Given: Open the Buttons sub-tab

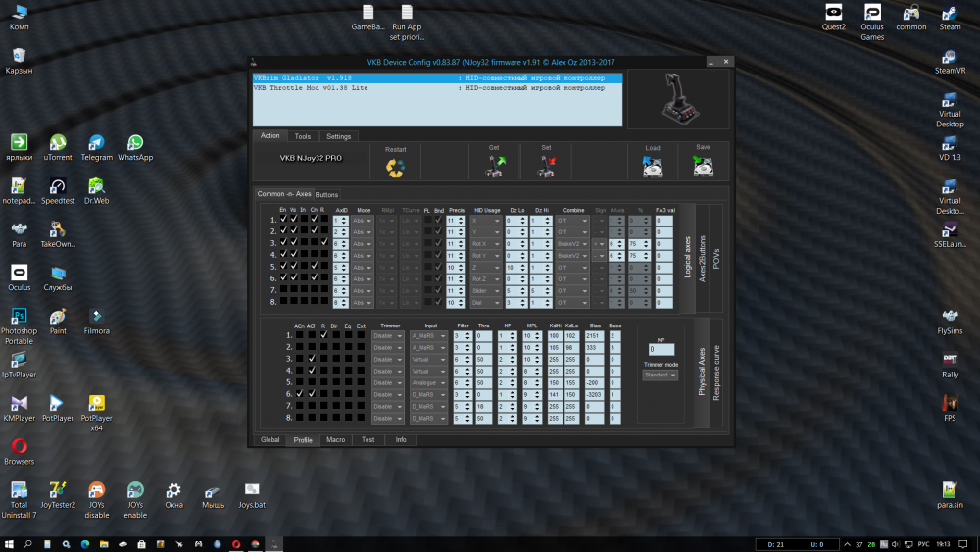Looking at the screenshot, I should coord(326,194).
